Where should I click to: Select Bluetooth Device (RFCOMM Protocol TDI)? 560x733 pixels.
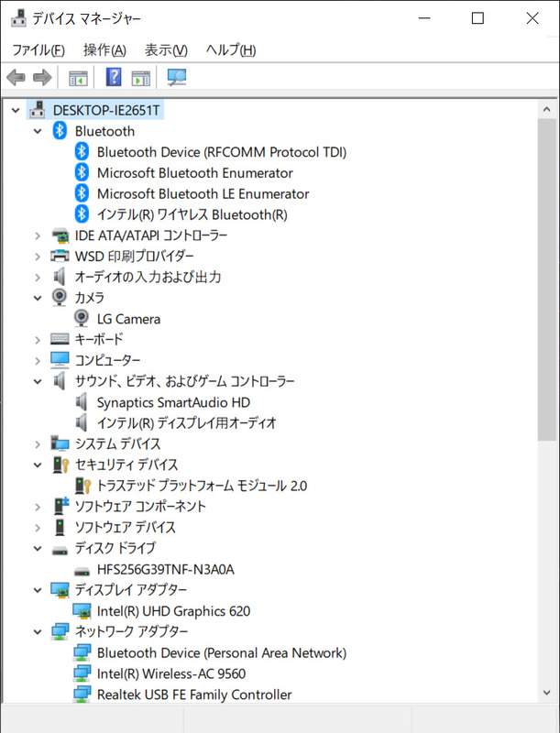tap(222, 152)
